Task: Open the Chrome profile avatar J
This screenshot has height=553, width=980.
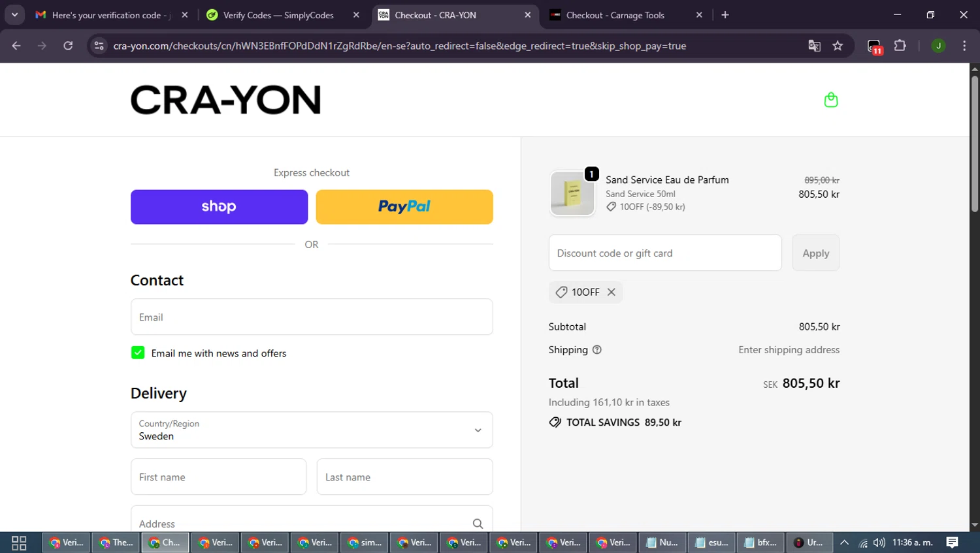Action: (x=938, y=46)
